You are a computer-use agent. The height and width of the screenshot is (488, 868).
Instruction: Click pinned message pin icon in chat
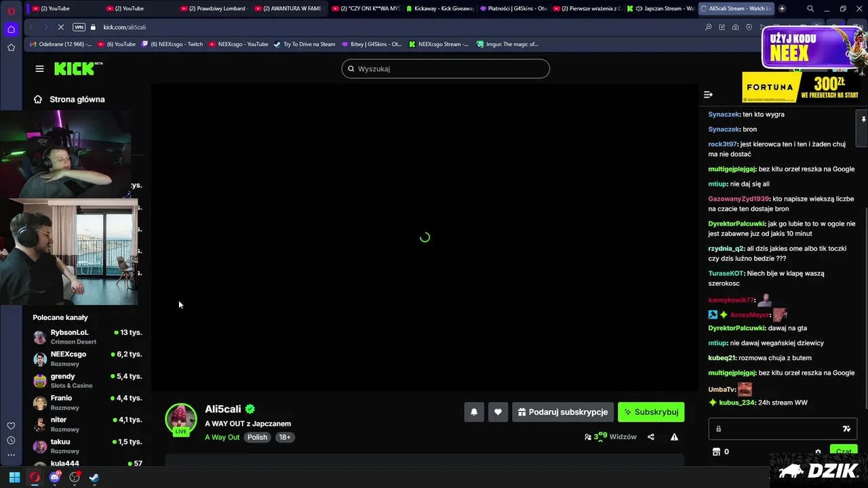[863, 119]
